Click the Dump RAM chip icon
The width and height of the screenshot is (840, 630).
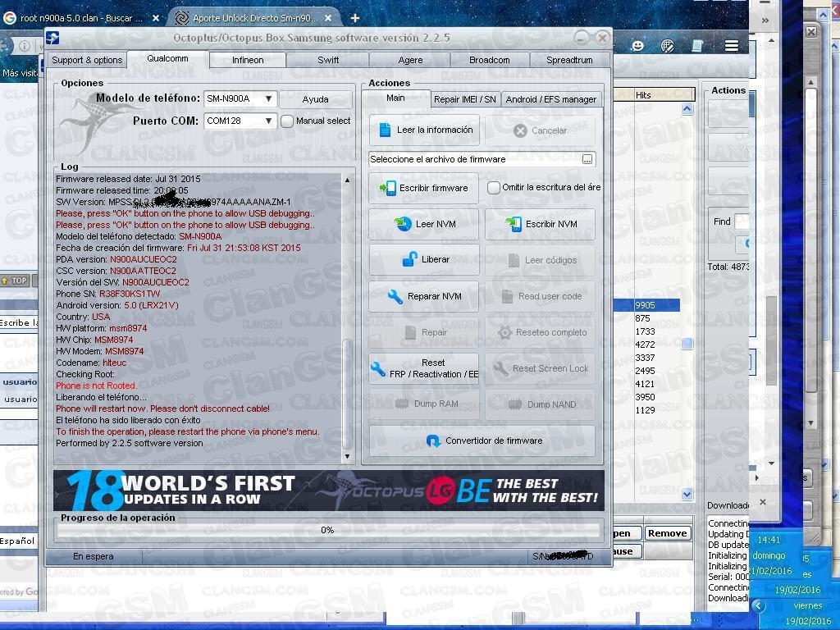402,404
